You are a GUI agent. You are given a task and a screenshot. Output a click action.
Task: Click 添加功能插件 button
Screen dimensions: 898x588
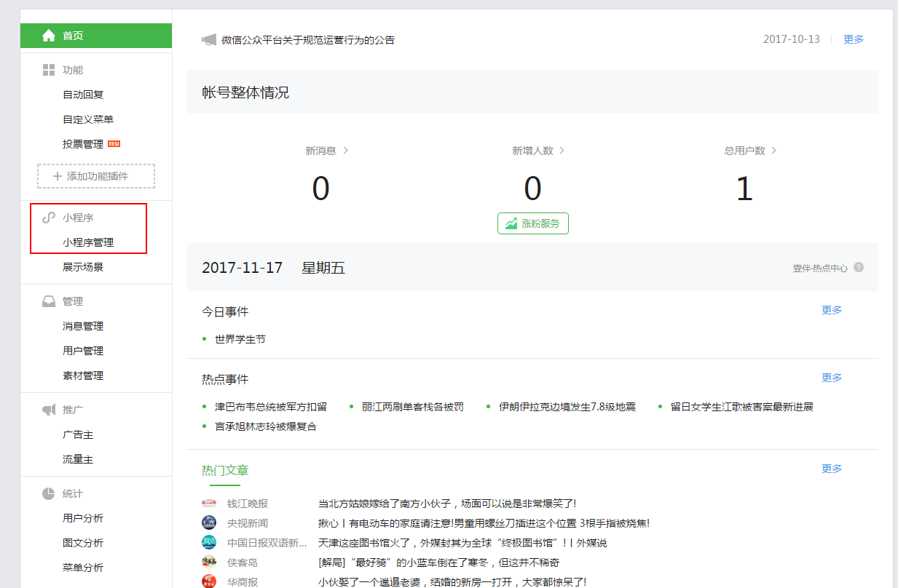point(96,176)
